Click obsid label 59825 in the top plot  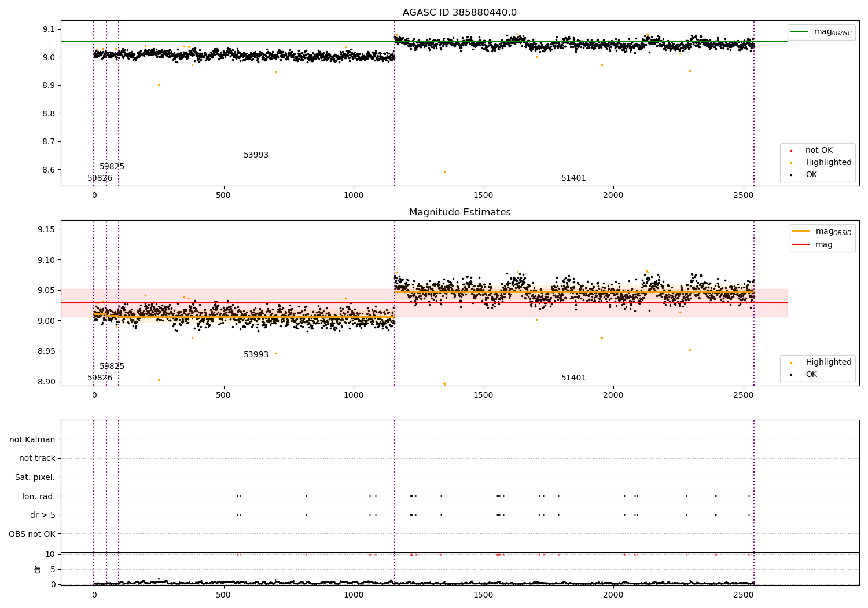tap(112, 167)
